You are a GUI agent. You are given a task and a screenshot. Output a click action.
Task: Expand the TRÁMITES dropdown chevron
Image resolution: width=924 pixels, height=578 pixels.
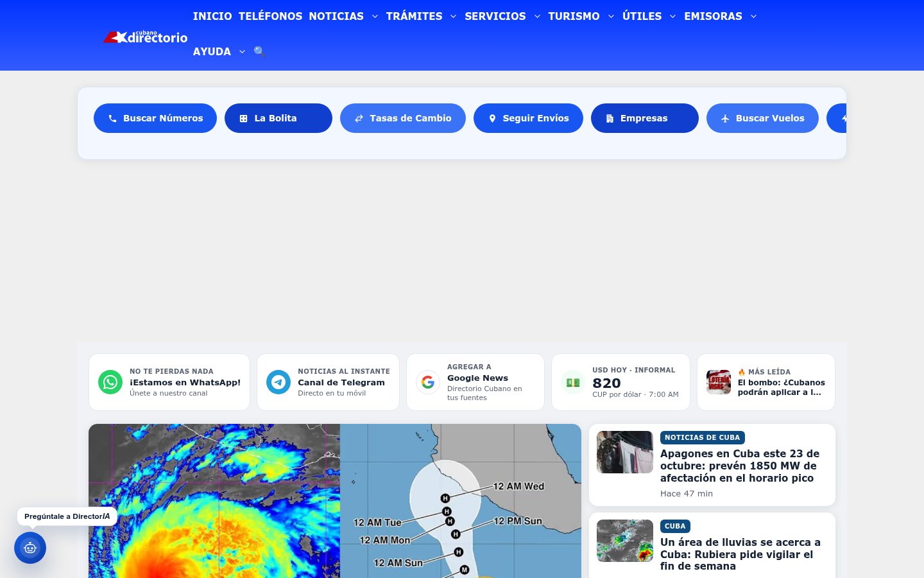point(453,16)
